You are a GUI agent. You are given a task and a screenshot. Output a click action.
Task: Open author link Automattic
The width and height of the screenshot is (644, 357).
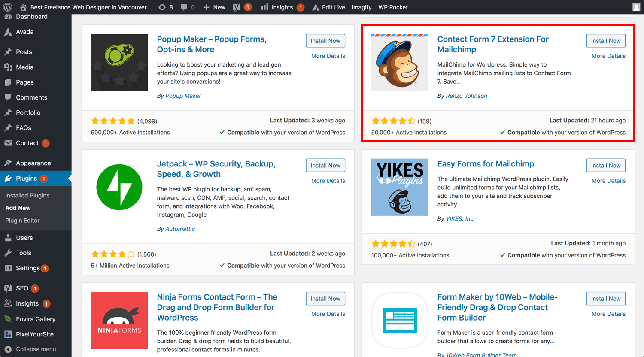(x=180, y=229)
